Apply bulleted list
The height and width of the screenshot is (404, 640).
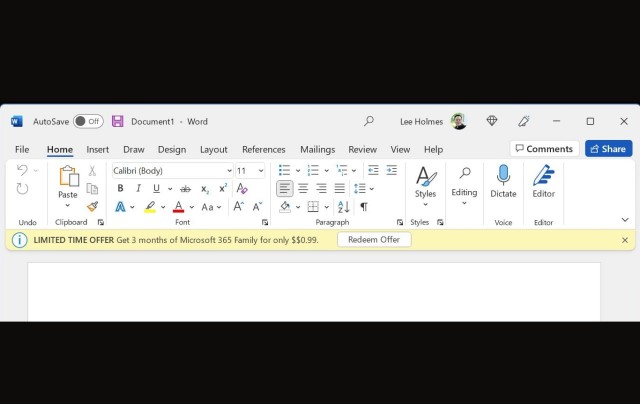tap(284, 170)
